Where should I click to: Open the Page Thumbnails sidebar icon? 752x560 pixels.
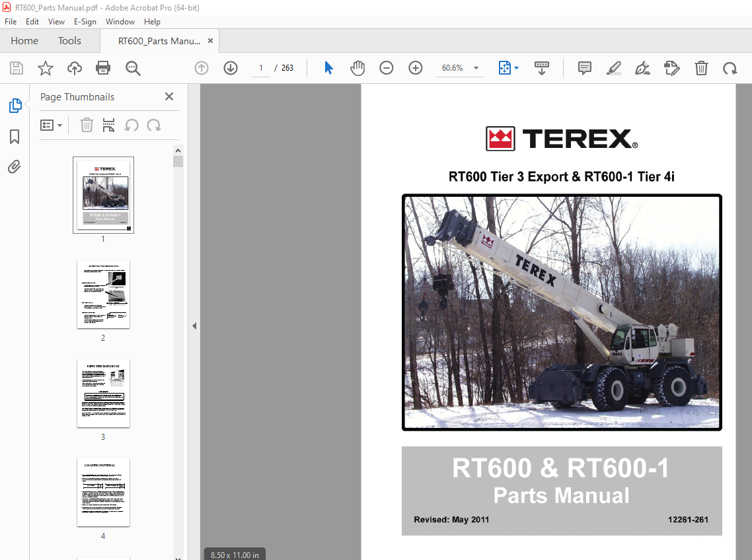click(15, 106)
